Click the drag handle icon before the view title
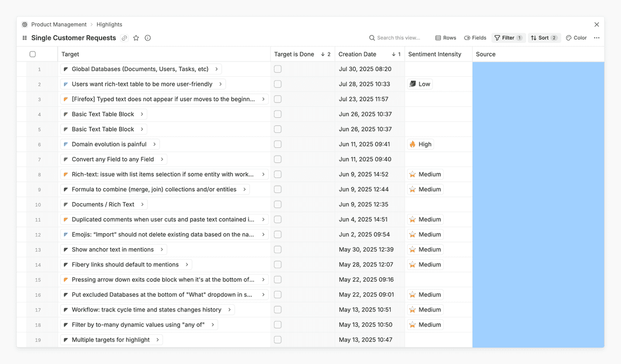This screenshot has width=621, height=364. coord(24,38)
